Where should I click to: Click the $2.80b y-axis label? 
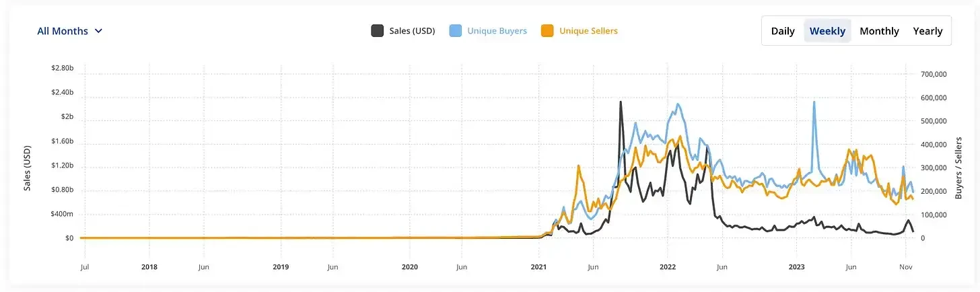62,69
